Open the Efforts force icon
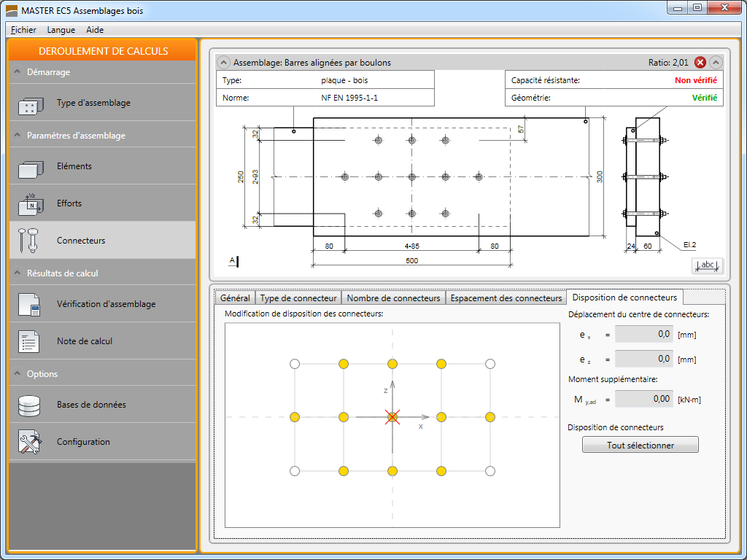The height and width of the screenshot is (560, 747). point(30,205)
